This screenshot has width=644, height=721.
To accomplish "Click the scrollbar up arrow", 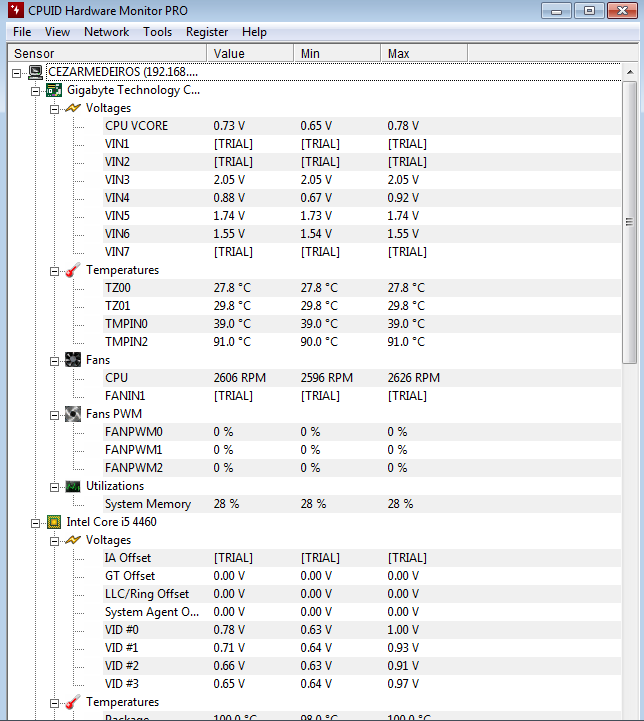I will pos(630,72).
